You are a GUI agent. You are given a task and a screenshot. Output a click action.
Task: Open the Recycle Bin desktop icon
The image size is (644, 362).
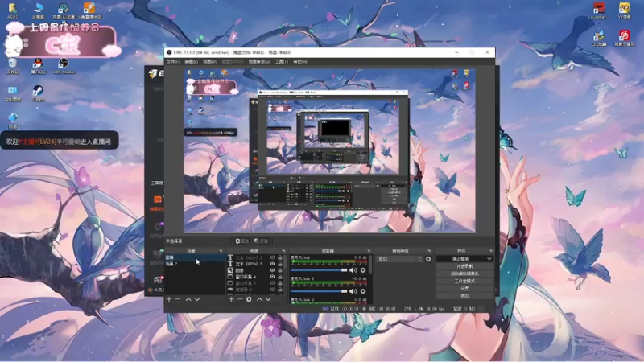pos(13,66)
